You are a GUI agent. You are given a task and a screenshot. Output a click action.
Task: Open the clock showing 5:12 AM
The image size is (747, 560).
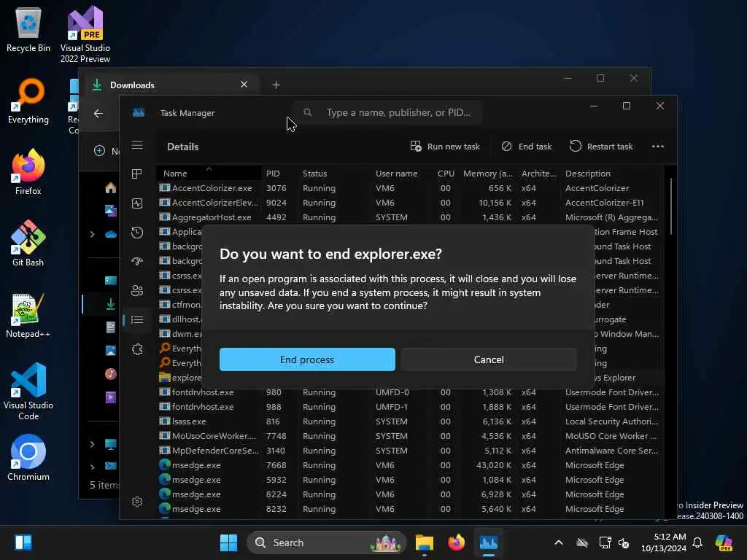pos(664,542)
